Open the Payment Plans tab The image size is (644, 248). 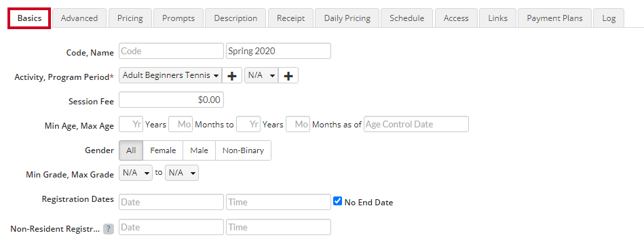554,18
